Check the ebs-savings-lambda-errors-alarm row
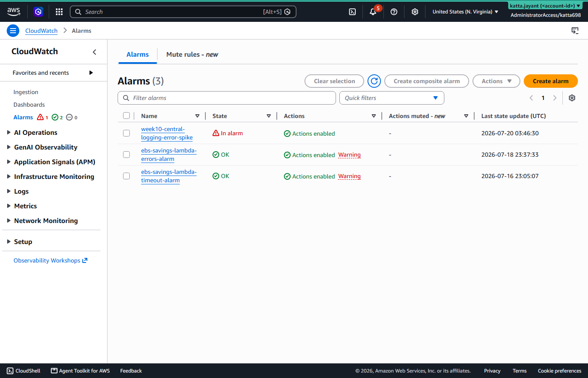588x378 pixels. 126,155
